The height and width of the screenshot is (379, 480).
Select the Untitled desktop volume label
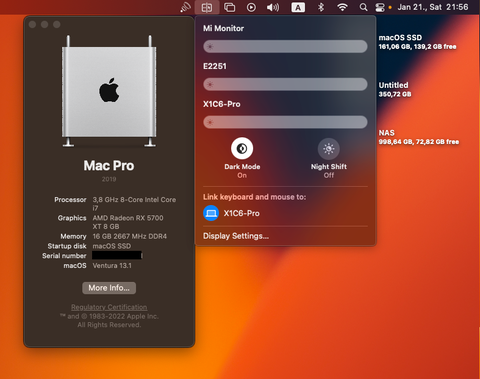tap(393, 85)
